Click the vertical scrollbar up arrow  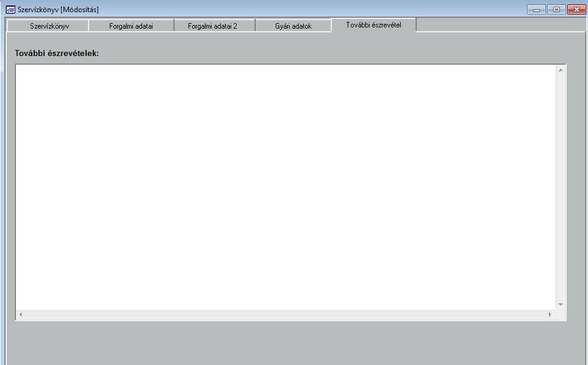tap(561, 70)
